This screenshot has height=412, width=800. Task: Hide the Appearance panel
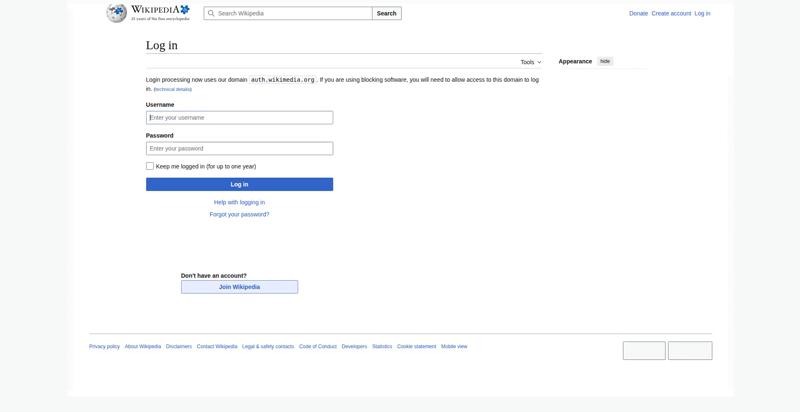(x=605, y=62)
